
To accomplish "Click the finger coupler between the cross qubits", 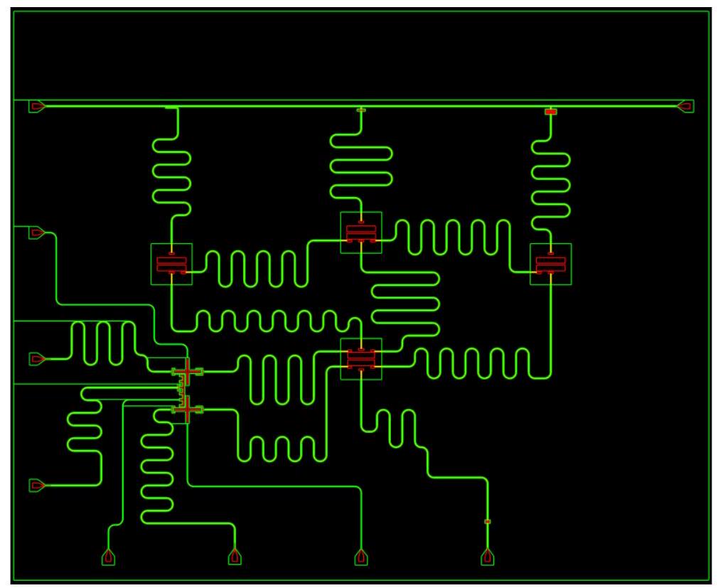I will 182,390.
